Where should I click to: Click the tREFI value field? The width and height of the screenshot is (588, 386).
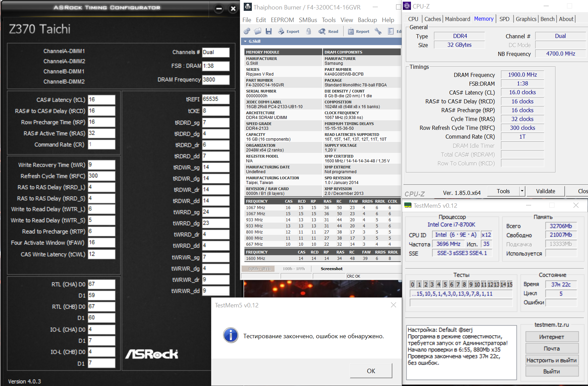[x=216, y=99]
